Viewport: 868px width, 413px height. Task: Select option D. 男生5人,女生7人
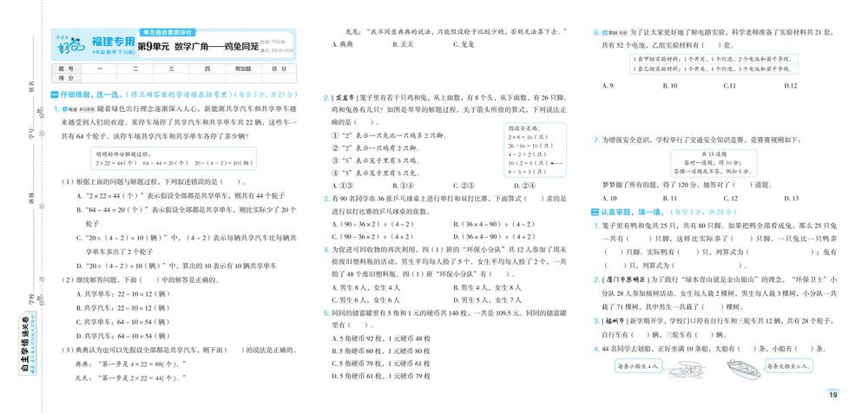pos(487,300)
